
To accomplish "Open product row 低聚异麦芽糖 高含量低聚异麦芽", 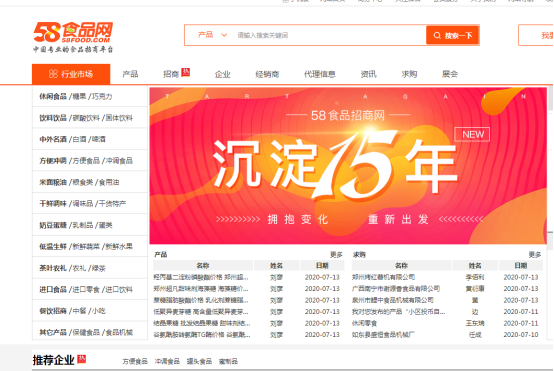I will click(201, 312).
